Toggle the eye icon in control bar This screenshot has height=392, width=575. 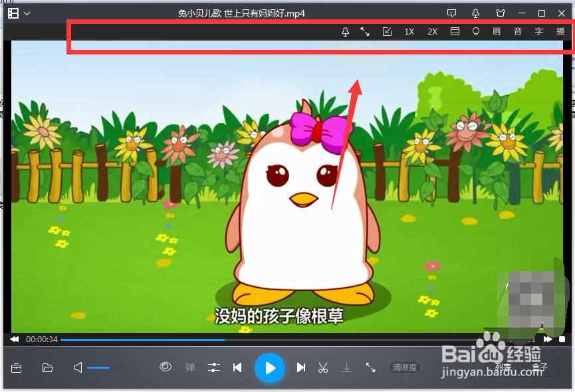(x=166, y=367)
